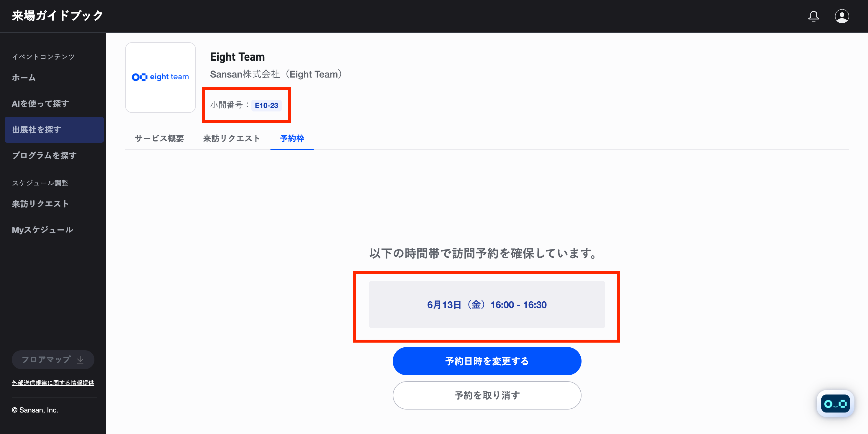Click the フロアマップ download button
Image resolution: width=868 pixels, height=434 pixels.
click(53, 360)
